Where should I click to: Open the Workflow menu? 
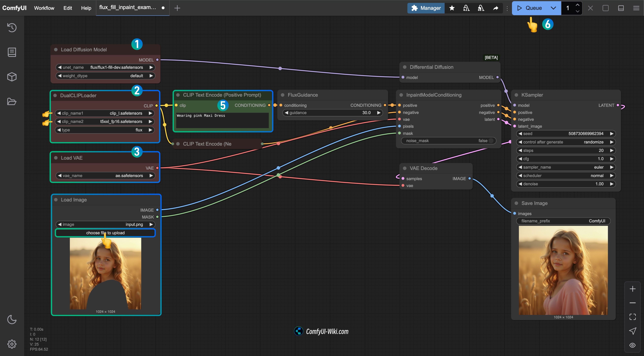[x=44, y=8]
